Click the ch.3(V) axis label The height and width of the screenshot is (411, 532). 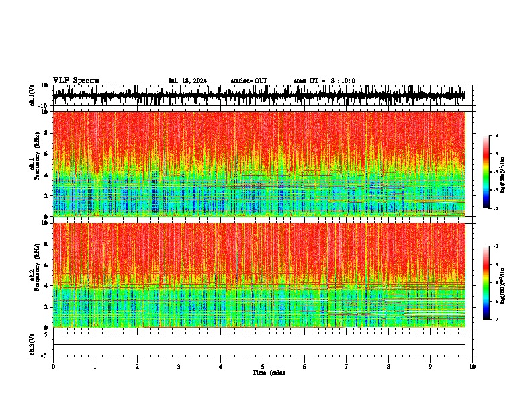(x=32, y=345)
